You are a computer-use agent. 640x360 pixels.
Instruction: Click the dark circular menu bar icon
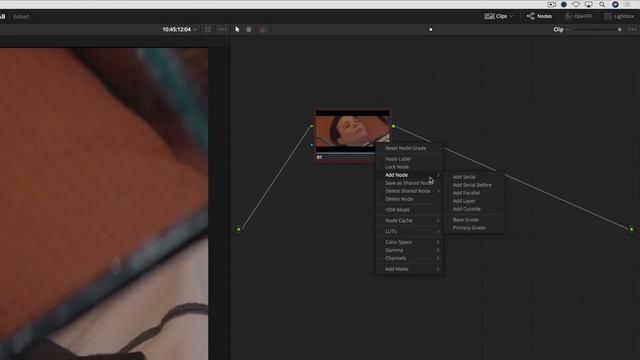[564, 4]
